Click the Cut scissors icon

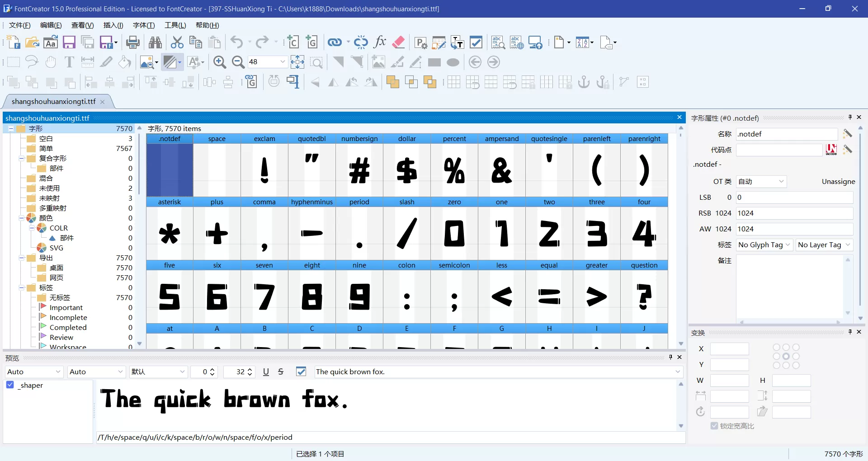(176, 42)
